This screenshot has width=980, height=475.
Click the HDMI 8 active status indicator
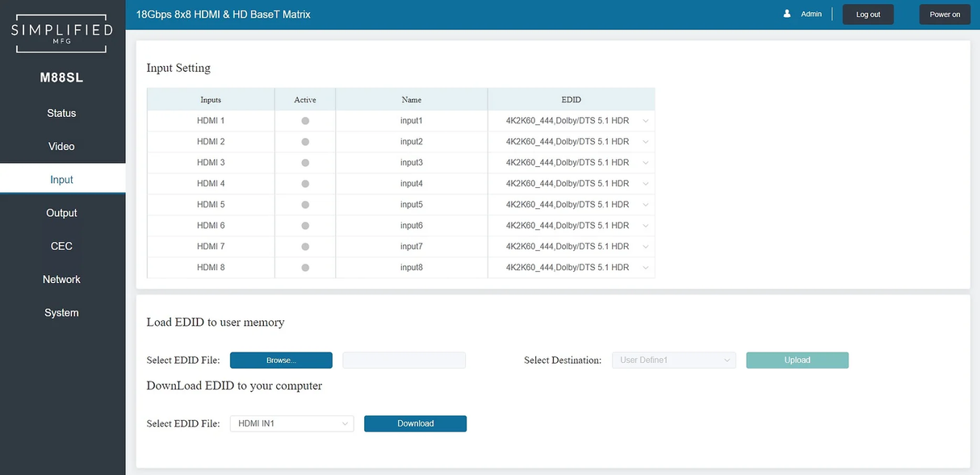305,268
